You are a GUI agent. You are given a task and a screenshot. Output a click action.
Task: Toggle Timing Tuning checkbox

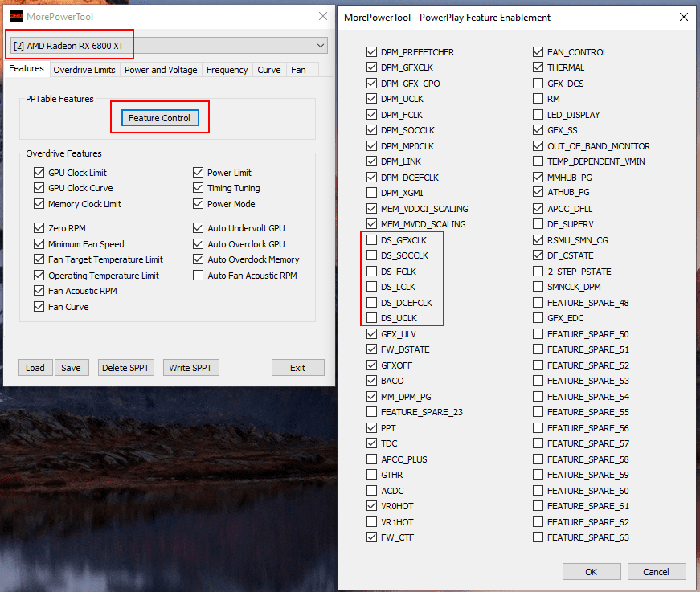point(199,188)
